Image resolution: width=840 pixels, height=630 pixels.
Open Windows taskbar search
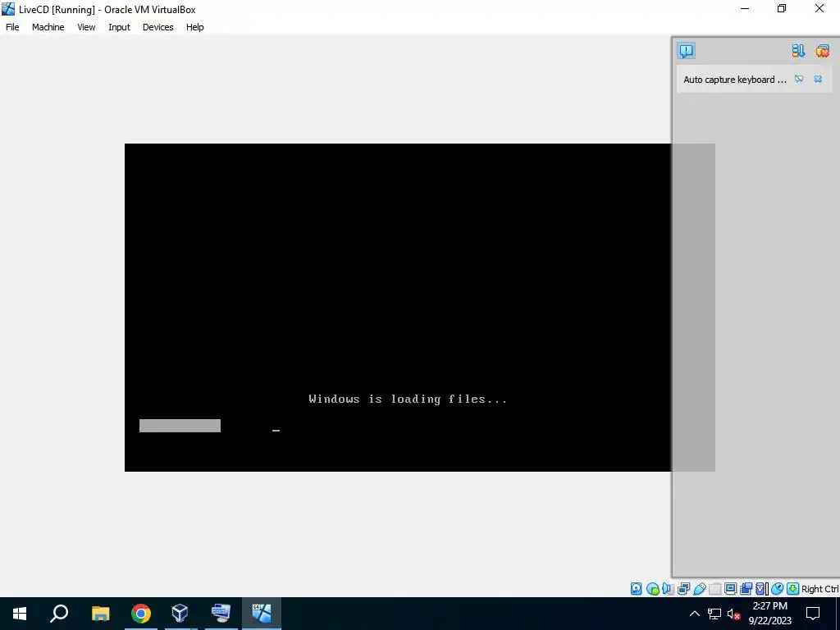point(59,614)
